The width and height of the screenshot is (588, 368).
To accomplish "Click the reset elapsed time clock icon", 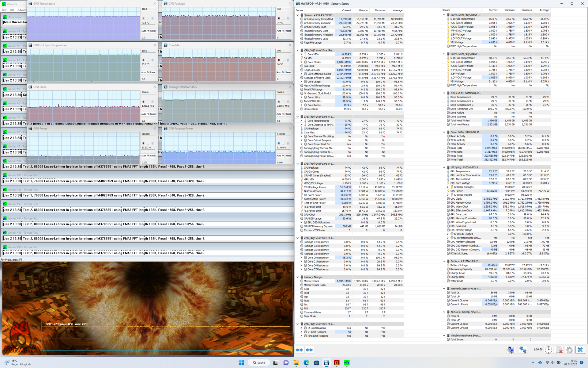I will pos(548,350).
